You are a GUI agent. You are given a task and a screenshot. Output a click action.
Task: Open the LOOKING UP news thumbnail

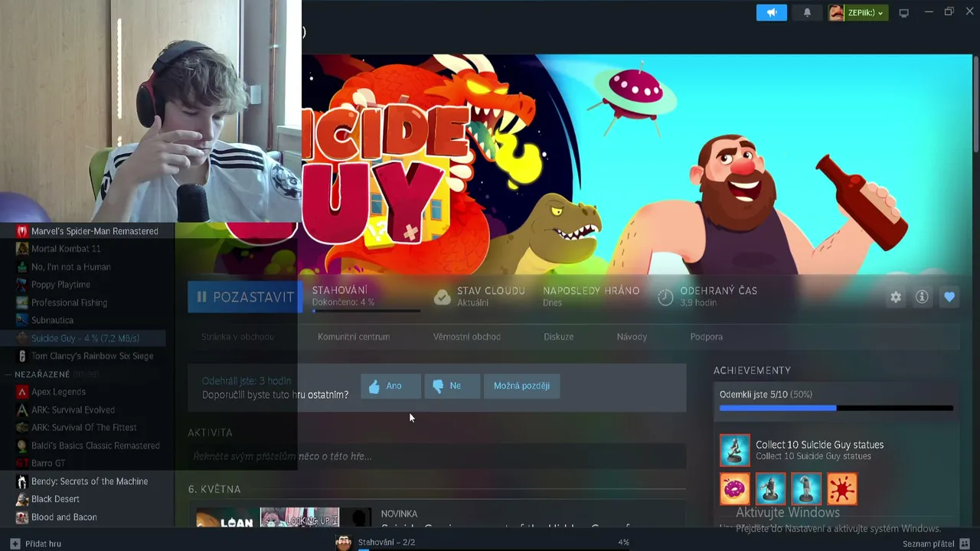(299, 518)
